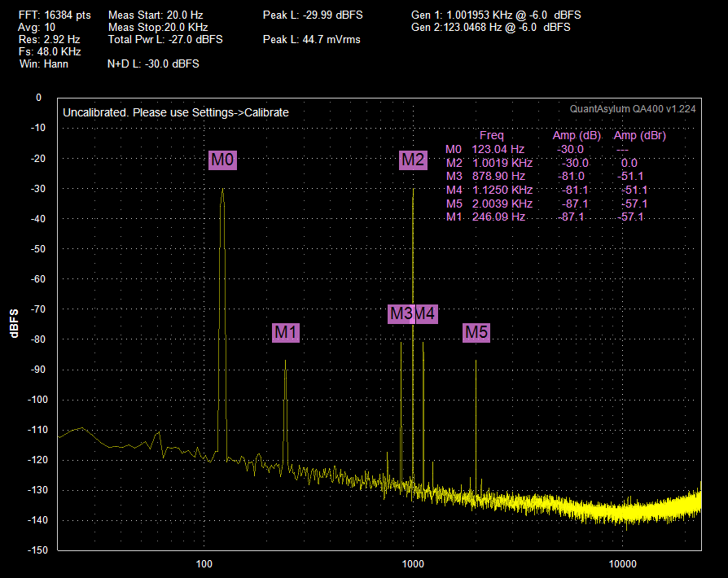Viewport: 728px width, 578px height.
Task: Click the '878.90 Hz' frequency in the marker table
Action: (x=498, y=176)
